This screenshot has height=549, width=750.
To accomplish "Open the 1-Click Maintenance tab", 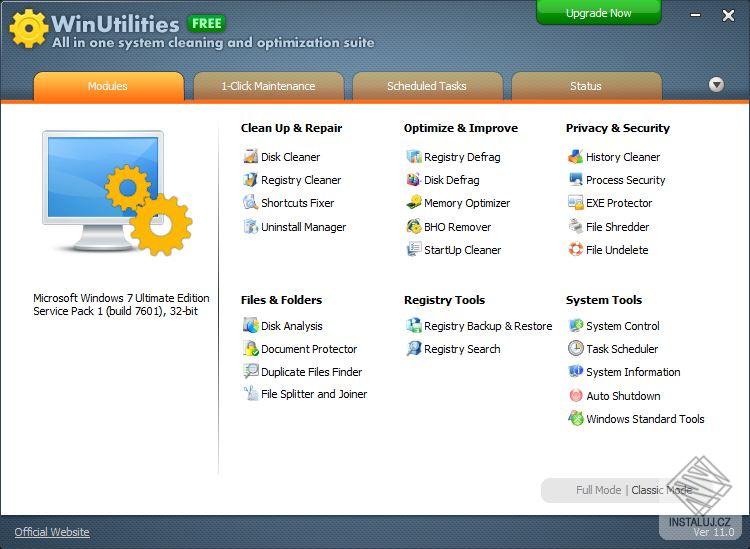I will [268, 87].
